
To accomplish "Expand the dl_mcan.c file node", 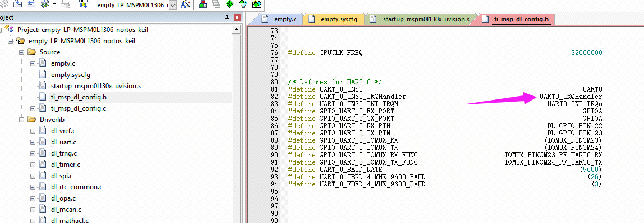I will tap(33, 210).
